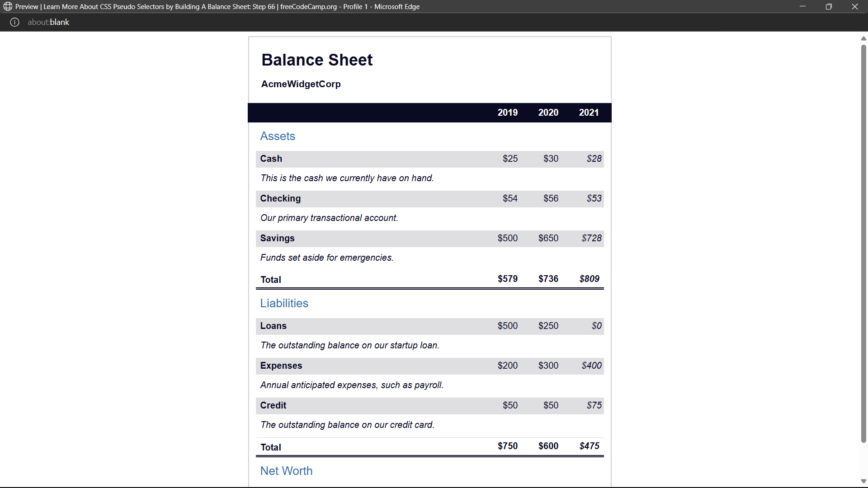Click the site information icon beside about:blank
868x488 pixels.
[x=14, y=22]
